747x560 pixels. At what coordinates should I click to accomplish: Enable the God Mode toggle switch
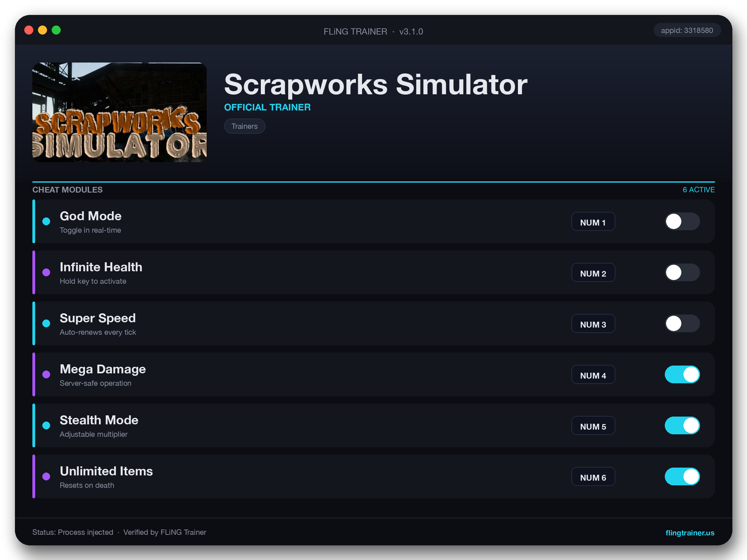click(682, 222)
